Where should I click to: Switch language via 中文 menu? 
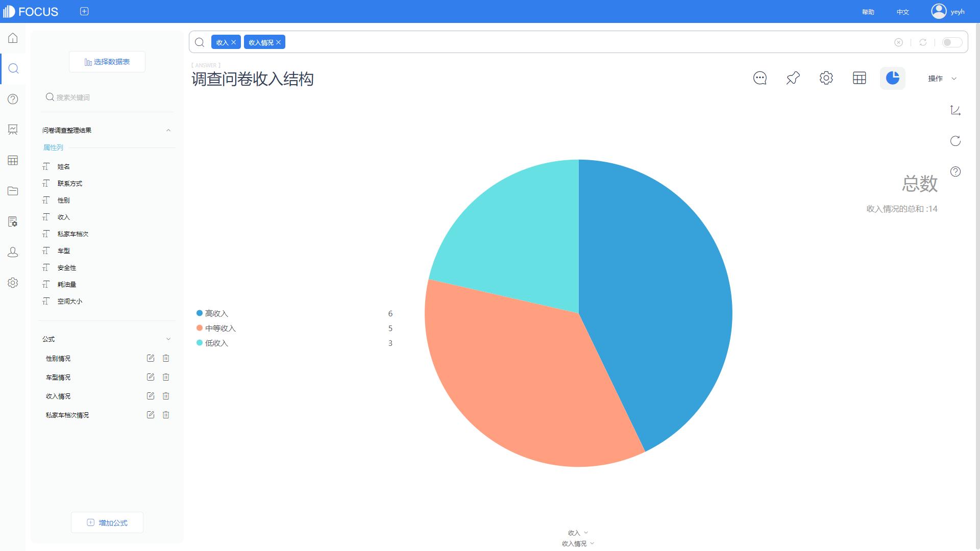pos(902,12)
